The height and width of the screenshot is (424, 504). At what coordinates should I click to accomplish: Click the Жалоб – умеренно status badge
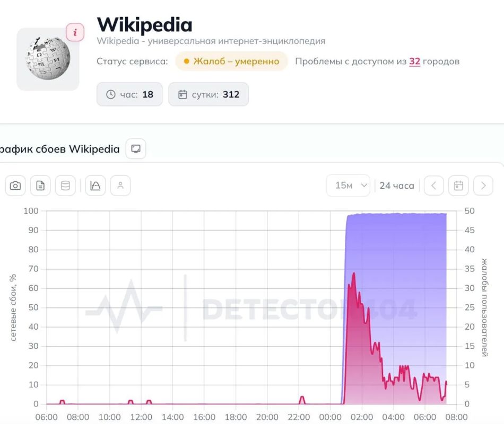tap(231, 61)
